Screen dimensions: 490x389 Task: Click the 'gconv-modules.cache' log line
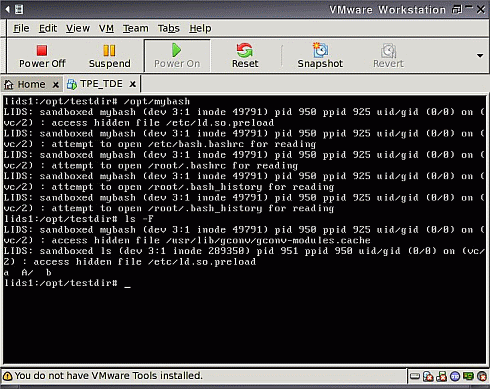tap(187, 240)
